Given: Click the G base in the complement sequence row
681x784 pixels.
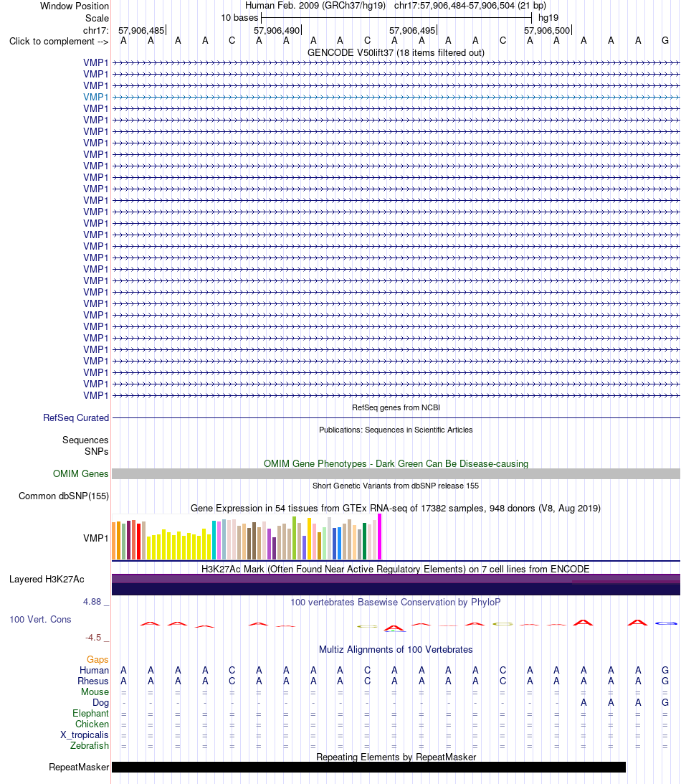Looking at the screenshot, I should tap(665, 41).
